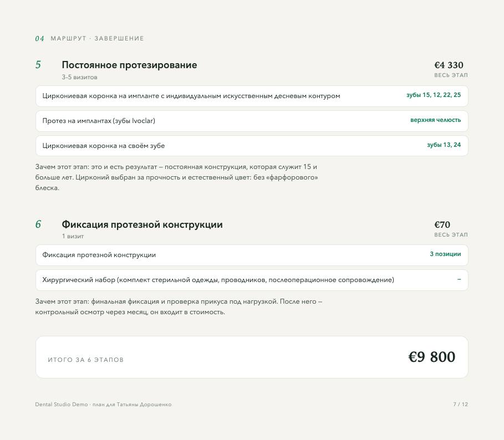Image resolution: width=504 pixels, height=440 pixels.
Task: Select the 'Хирургический набор' row
Action: [252, 280]
